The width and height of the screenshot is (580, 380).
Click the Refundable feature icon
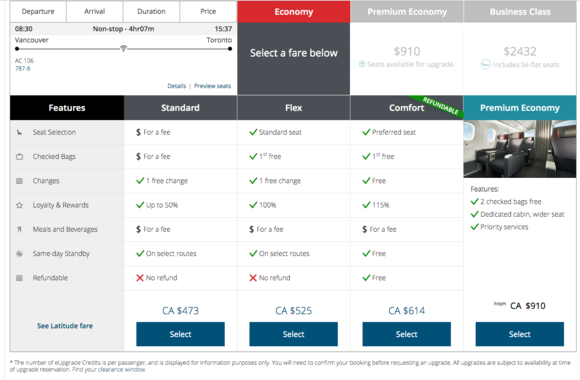click(19, 278)
